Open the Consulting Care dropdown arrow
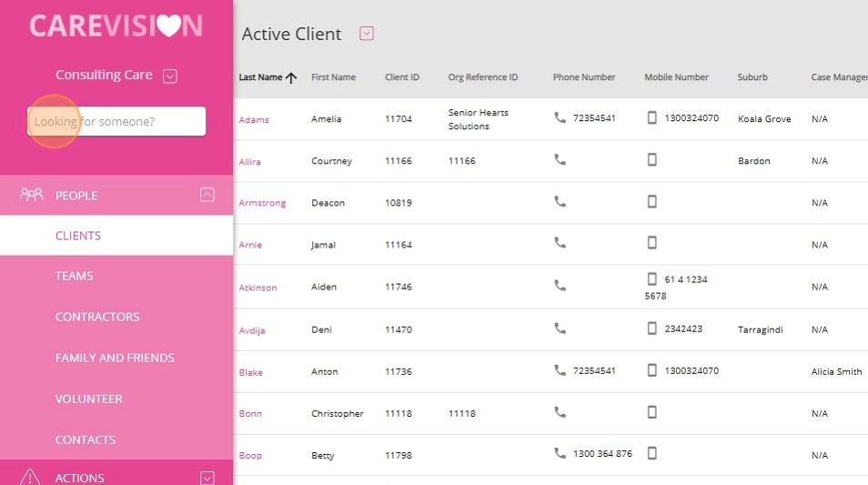This screenshot has width=868, height=485. (170, 76)
